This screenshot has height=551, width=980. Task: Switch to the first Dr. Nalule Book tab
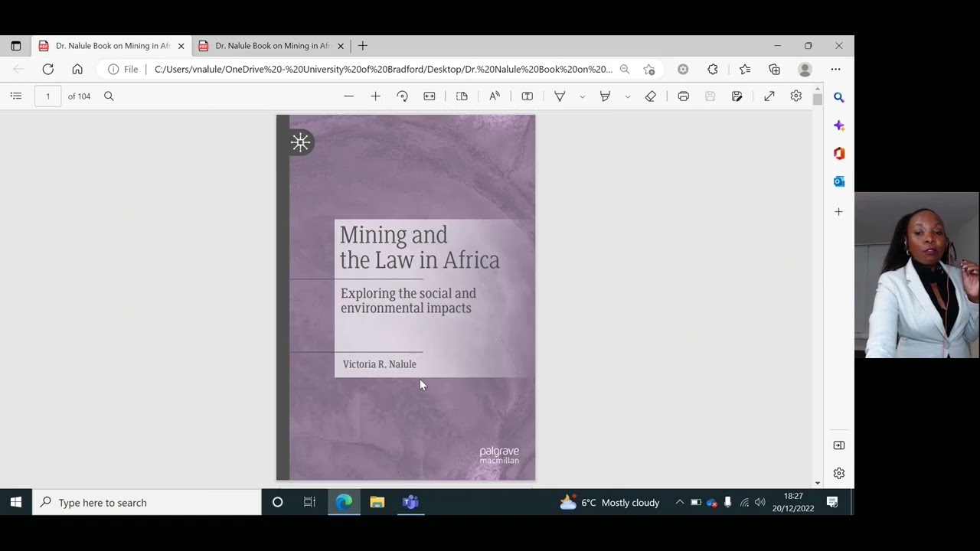click(x=112, y=46)
